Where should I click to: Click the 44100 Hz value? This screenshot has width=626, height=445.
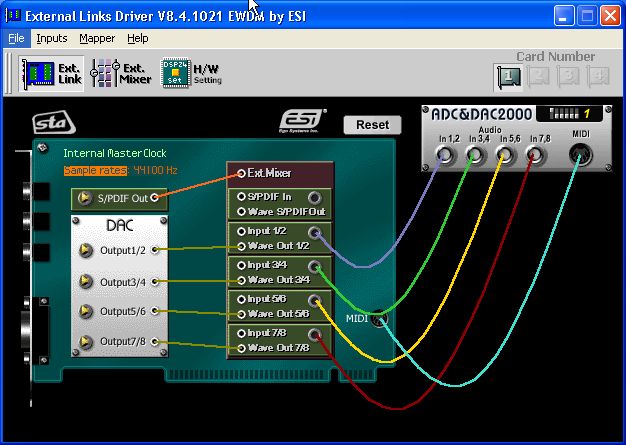[x=155, y=170]
